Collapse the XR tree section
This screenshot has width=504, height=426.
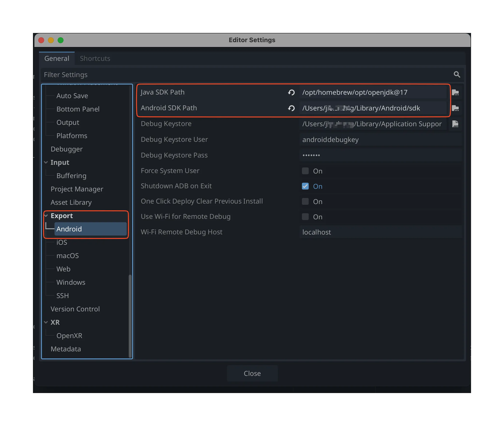(x=46, y=322)
